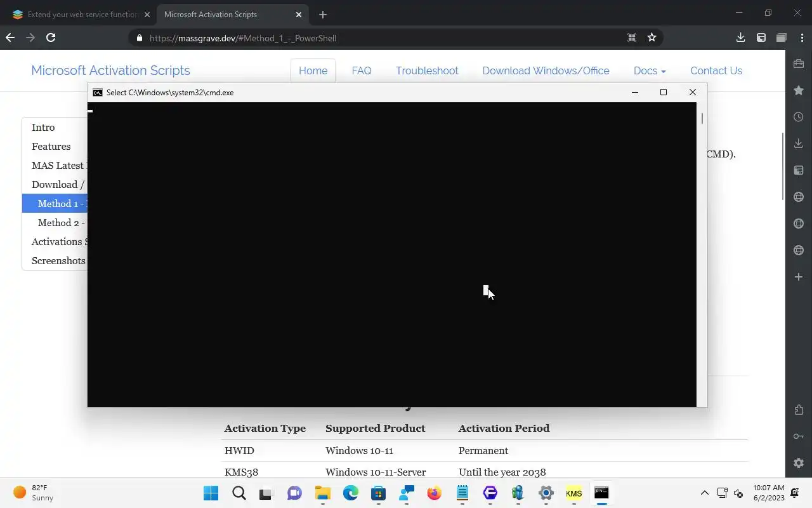Open the key icon in the sidebar
Viewport: 812px width, 508px height.
click(x=799, y=436)
